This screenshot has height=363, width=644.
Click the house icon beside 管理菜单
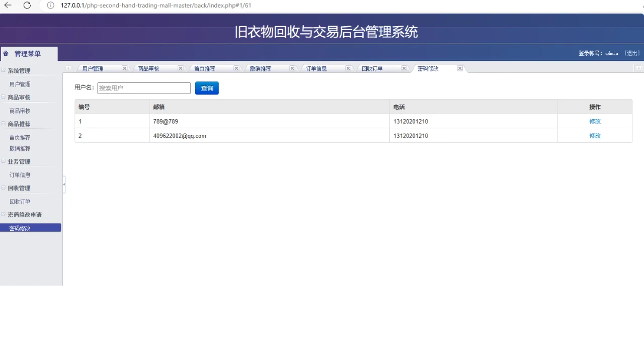point(6,53)
